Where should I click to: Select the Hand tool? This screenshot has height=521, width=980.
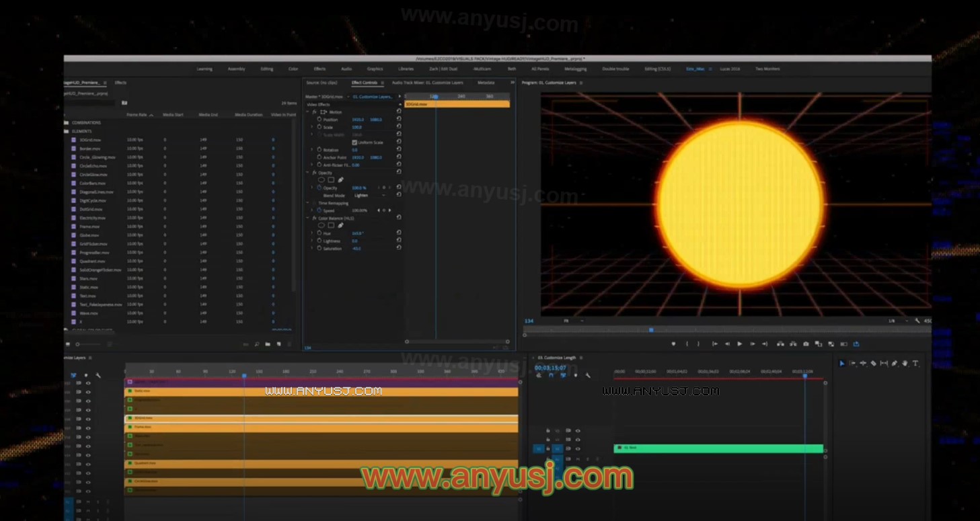point(905,364)
